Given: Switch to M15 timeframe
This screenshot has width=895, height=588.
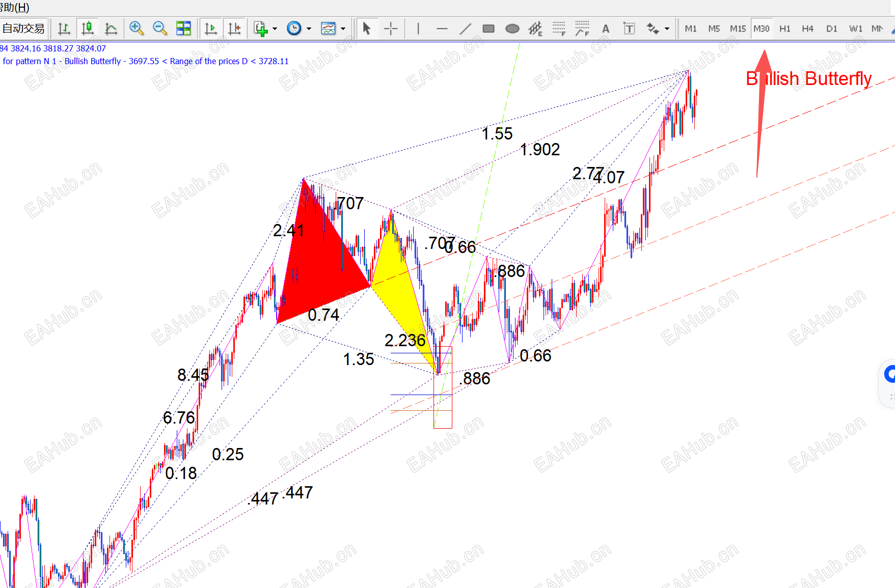Looking at the screenshot, I should click(738, 29).
